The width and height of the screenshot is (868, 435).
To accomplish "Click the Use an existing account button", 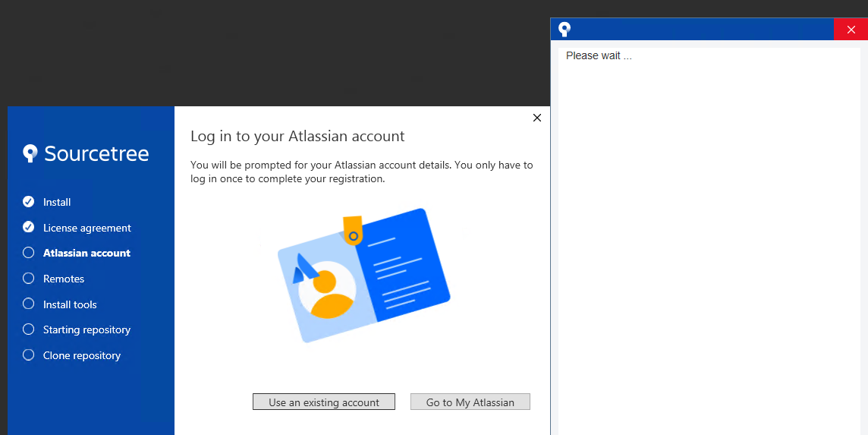I will coord(324,402).
